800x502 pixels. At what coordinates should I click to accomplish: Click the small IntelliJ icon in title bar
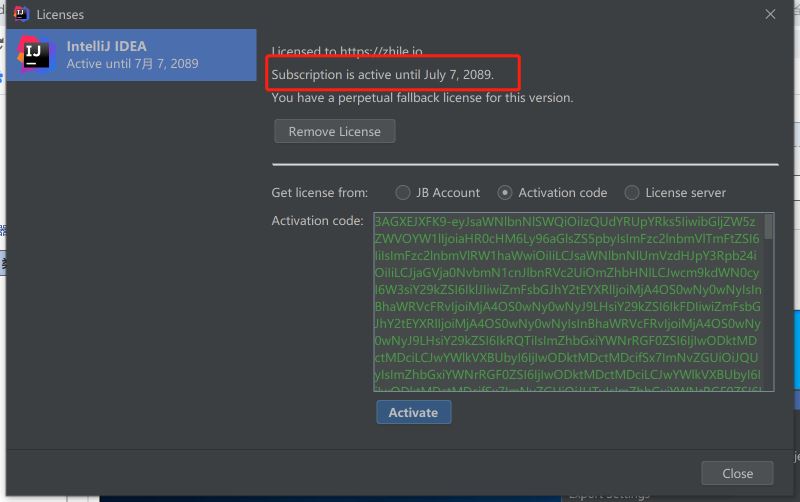(x=21, y=14)
